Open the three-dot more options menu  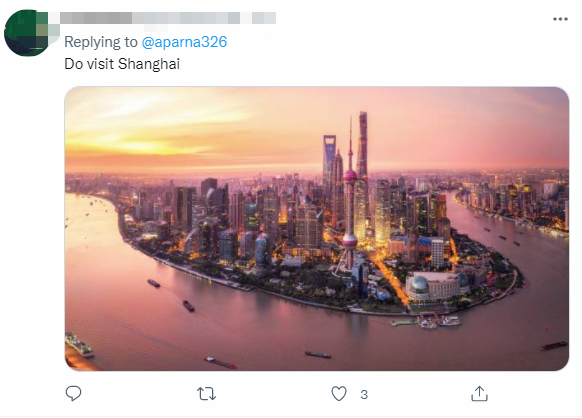[560, 19]
